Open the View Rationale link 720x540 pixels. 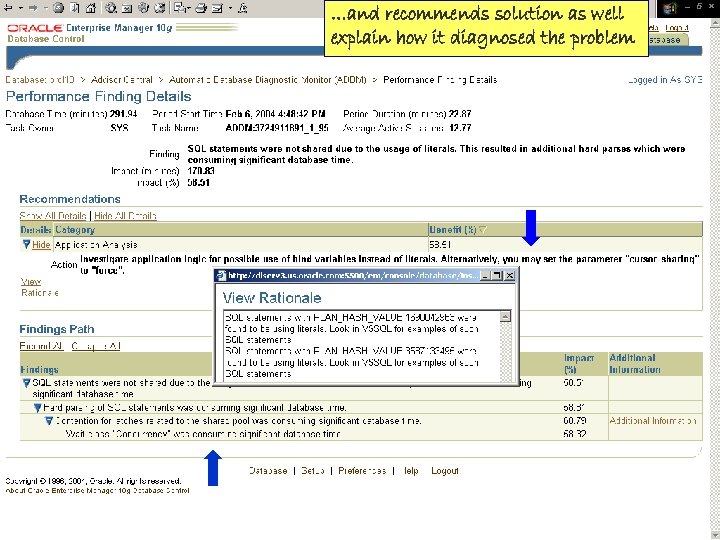[39, 287]
